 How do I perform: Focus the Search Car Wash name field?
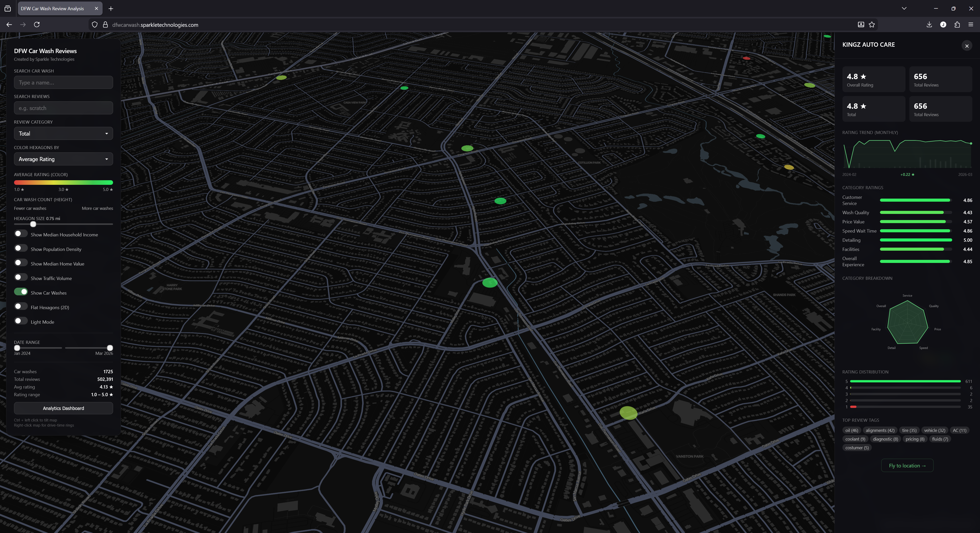tap(64, 82)
